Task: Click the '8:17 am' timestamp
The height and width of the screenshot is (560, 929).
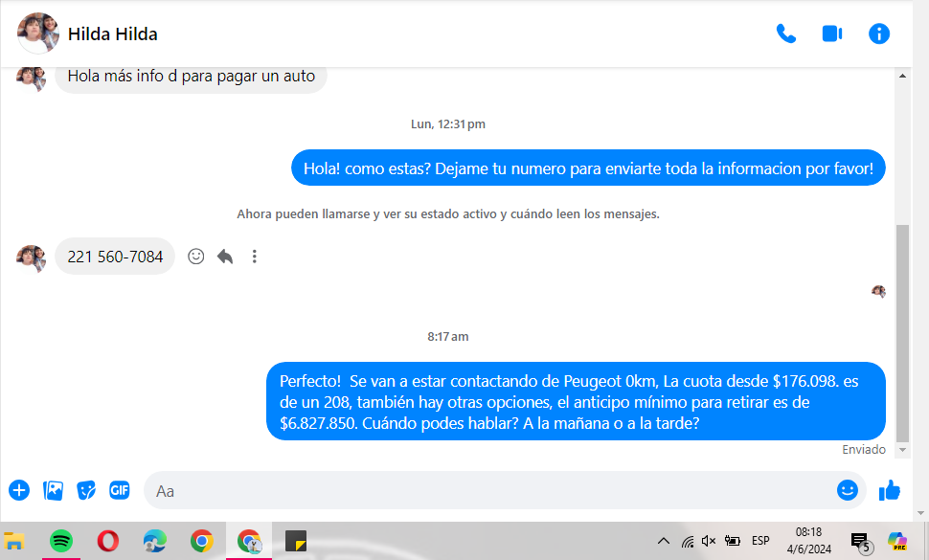Action: [448, 337]
